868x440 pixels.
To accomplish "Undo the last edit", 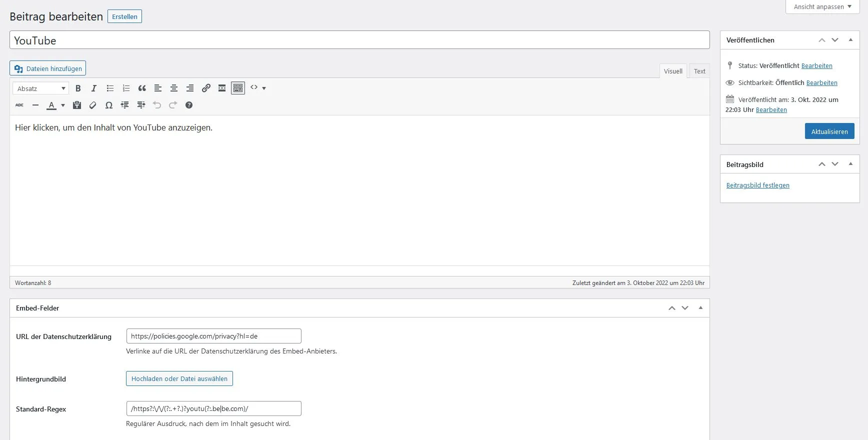I will (x=157, y=105).
